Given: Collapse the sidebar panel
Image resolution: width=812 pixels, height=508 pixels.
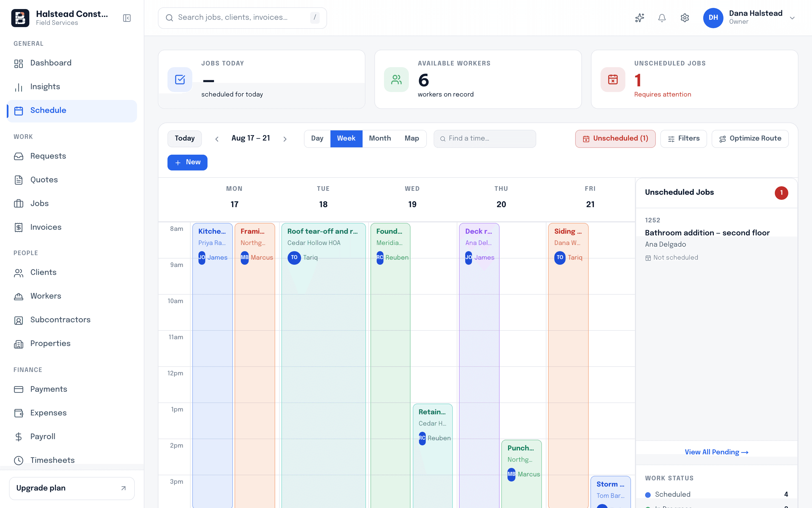Looking at the screenshot, I should (127, 18).
